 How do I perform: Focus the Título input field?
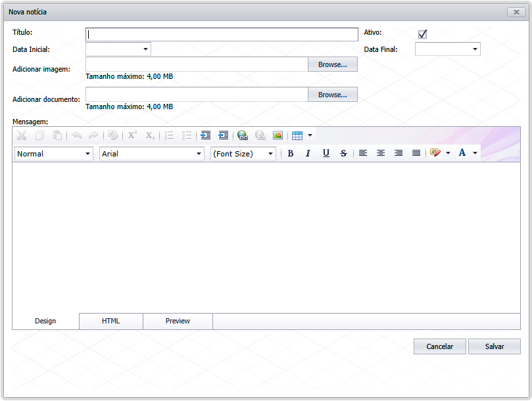pyautogui.click(x=222, y=34)
